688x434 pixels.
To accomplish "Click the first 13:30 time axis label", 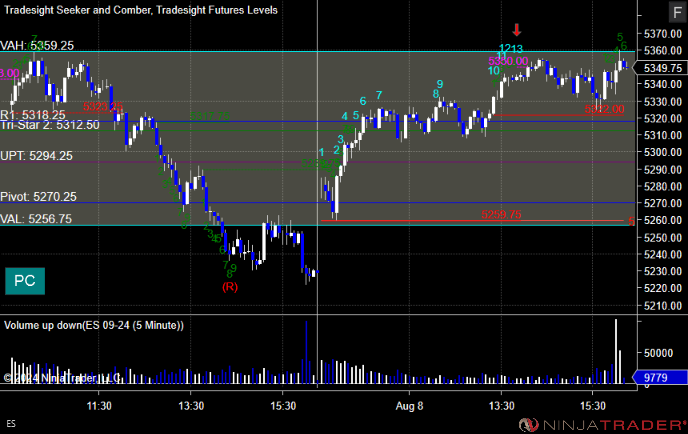I will pos(191,406).
